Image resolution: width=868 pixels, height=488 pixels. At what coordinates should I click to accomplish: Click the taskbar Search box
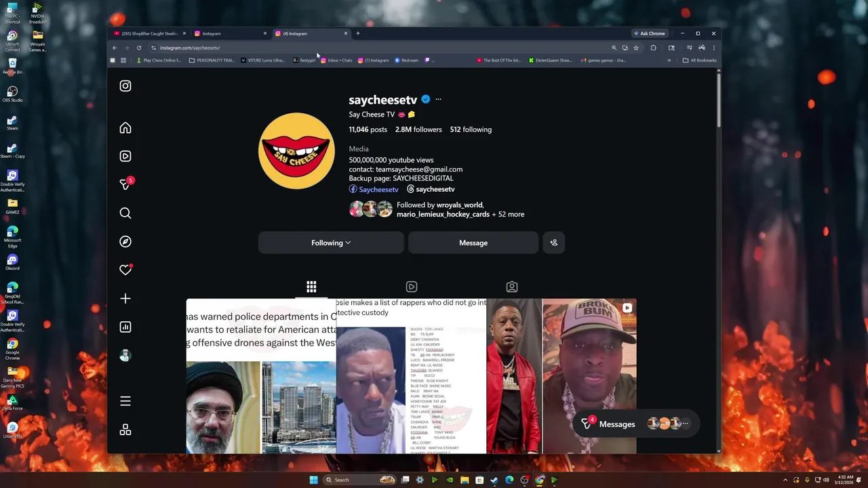(x=359, y=480)
